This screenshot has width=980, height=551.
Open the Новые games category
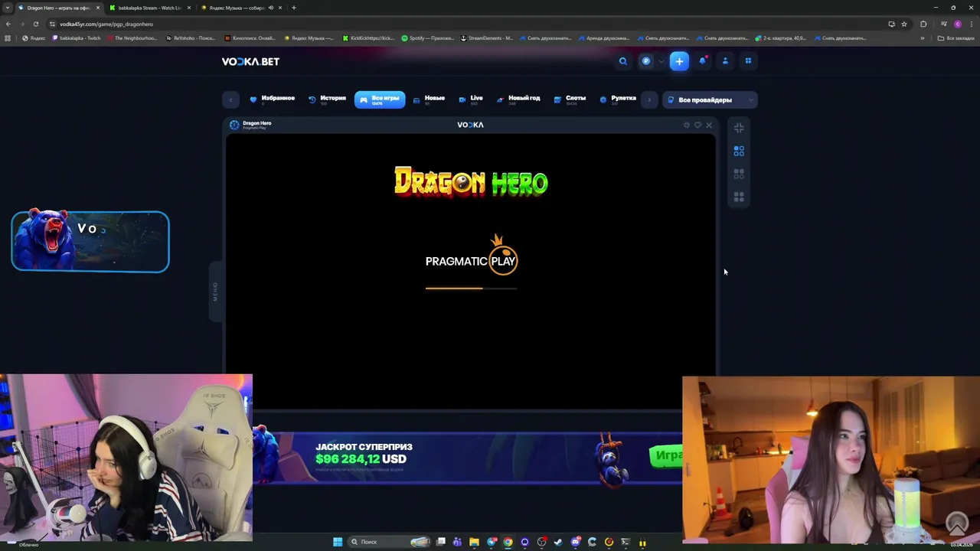(x=430, y=99)
